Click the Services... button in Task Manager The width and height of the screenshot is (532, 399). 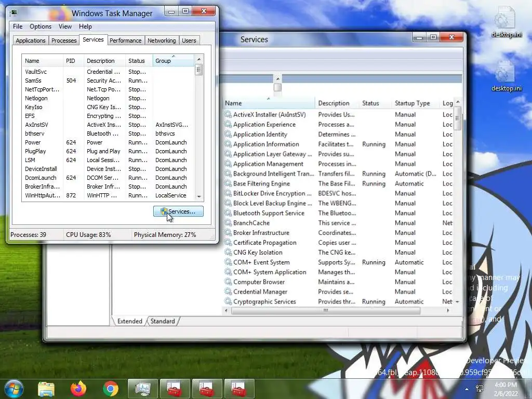[179, 211]
